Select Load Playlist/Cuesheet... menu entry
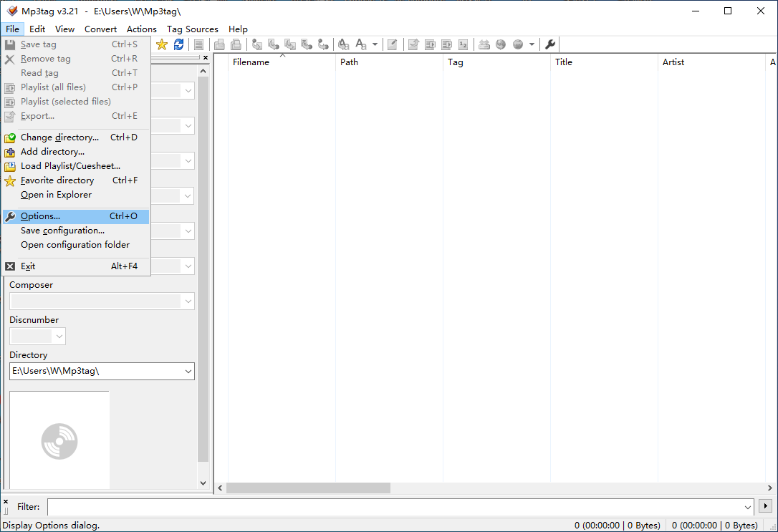This screenshot has height=532, width=778. tap(76, 166)
